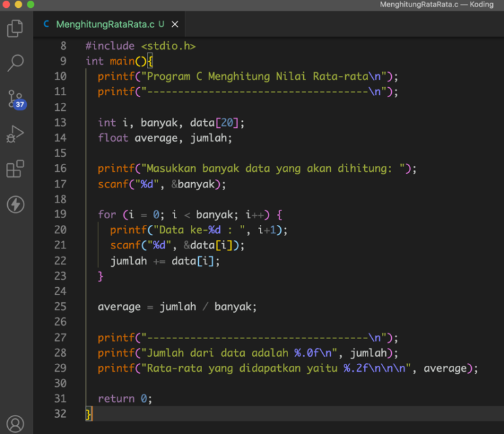The height and width of the screenshot is (434, 504).
Task: Click the #include <stdio.h> line
Action: coord(140,46)
